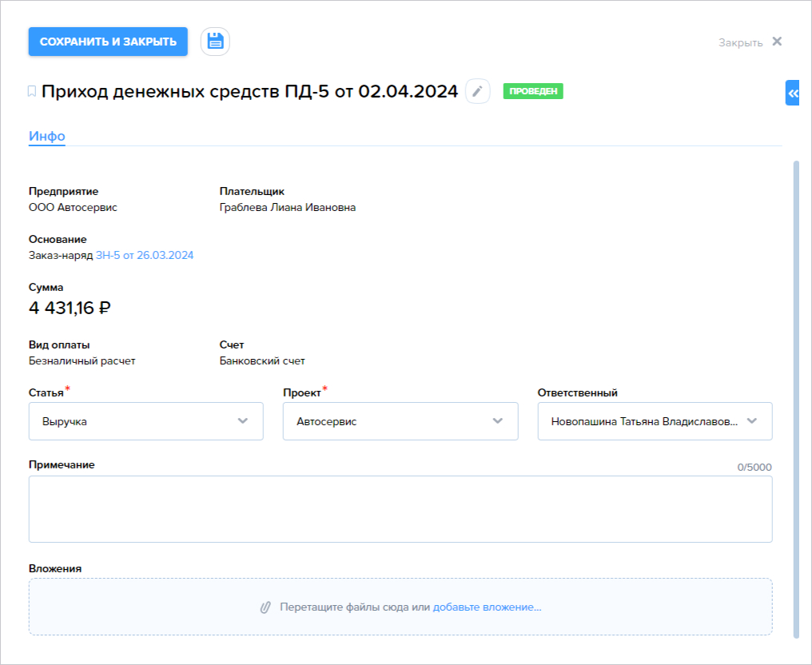This screenshot has height=665, width=812.
Task: Toggle the bookmark icon before document title
Action: pyautogui.click(x=32, y=92)
